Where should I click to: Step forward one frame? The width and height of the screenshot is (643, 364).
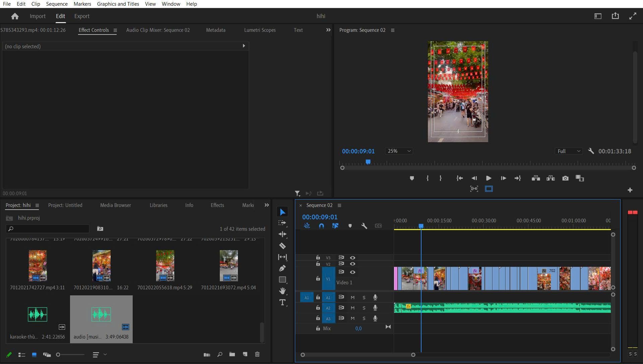(503, 178)
